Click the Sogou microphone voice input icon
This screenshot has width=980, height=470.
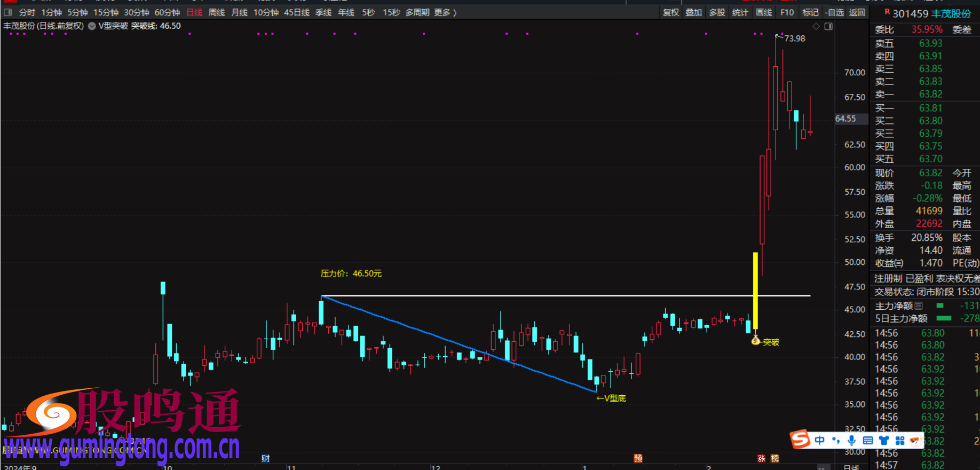pyautogui.click(x=851, y=440)
